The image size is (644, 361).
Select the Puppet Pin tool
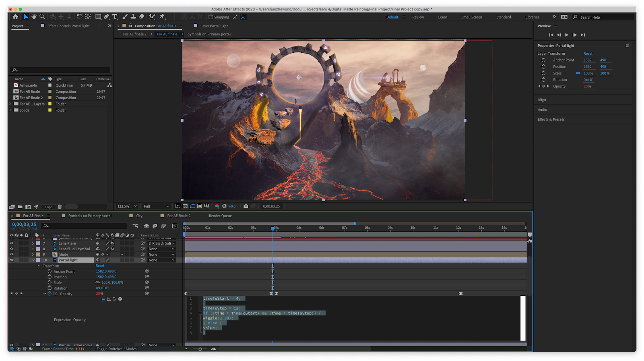[162, 17]
